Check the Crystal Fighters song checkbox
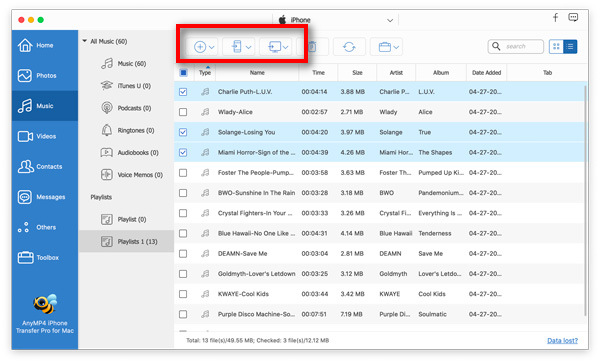600x363 pixels. pyautogui.click(x=183, y=213)
